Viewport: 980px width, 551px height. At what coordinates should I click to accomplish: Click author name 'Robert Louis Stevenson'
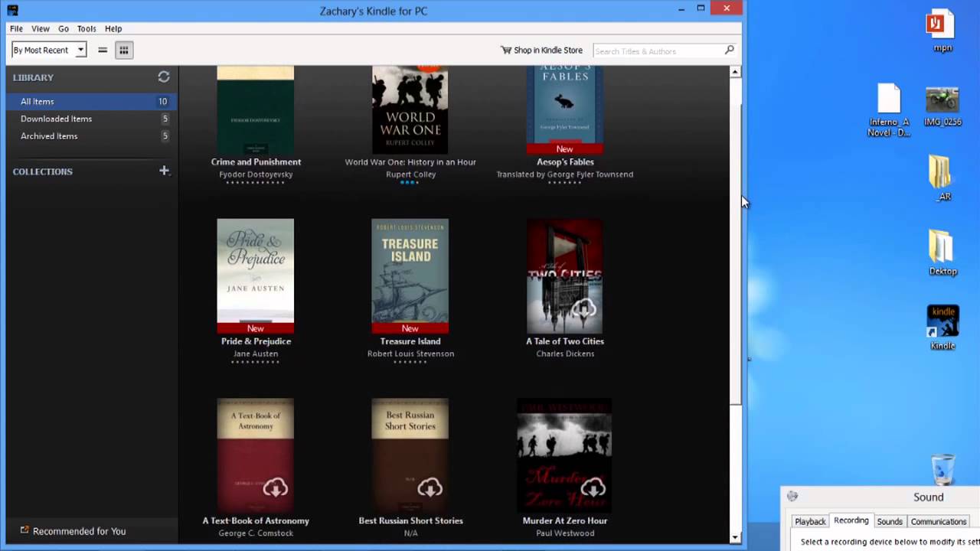[410, 354]
